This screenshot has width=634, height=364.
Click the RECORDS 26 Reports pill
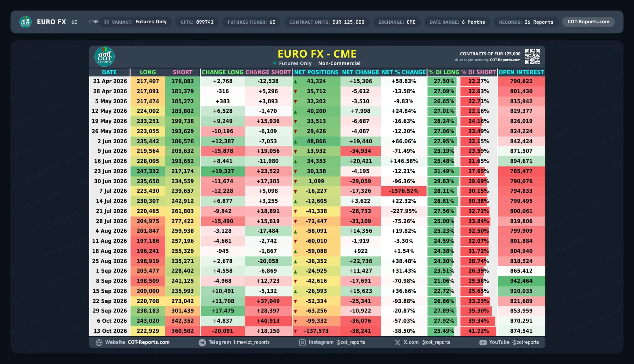click(526, 22)
